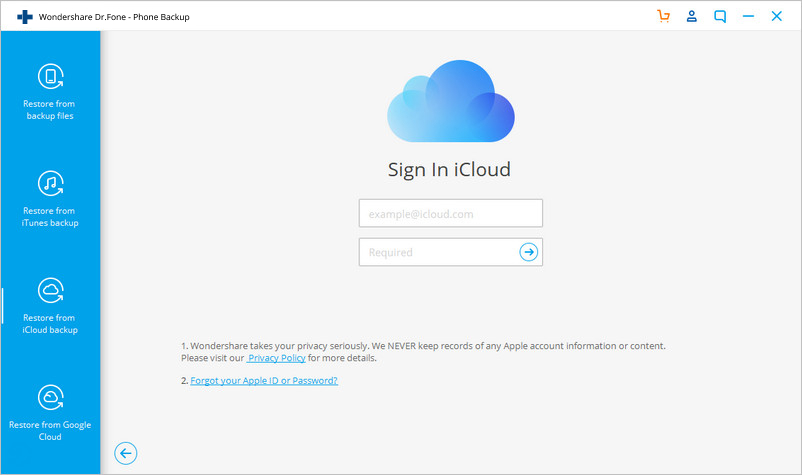Open Restore from backup files section

tap(50, 92)
